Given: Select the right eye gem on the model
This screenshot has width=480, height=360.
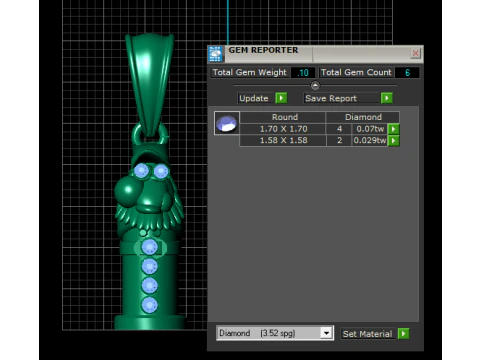Looking at the screenshot, I should tap(161, 171).
